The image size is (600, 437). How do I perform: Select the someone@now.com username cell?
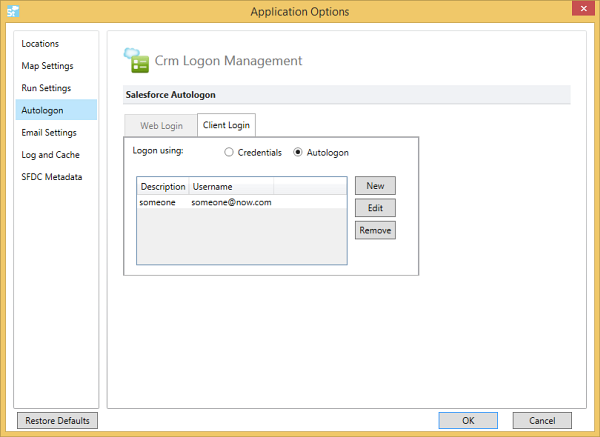click(x=231, y=202)
